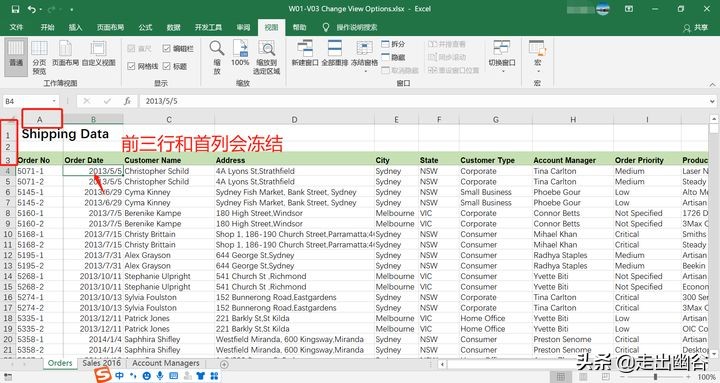Click the user account avatar picture
Screen dimensions: 720x383
(603, 9)
